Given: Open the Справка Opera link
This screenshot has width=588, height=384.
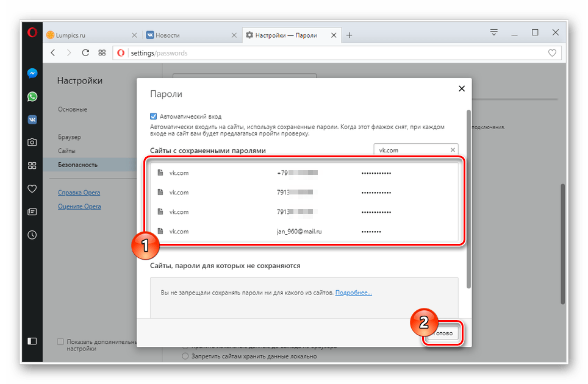Looking at the screenshot, I should [x=79, y=193].
